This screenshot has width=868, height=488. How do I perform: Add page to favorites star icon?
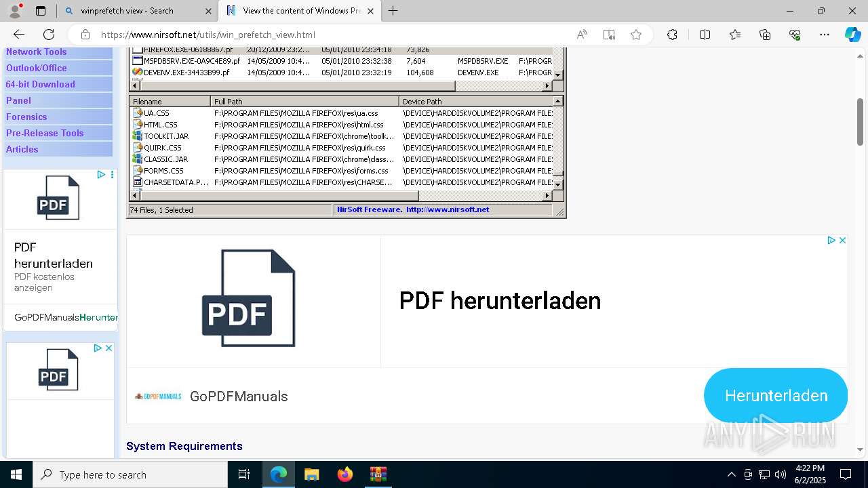[636, 35]
